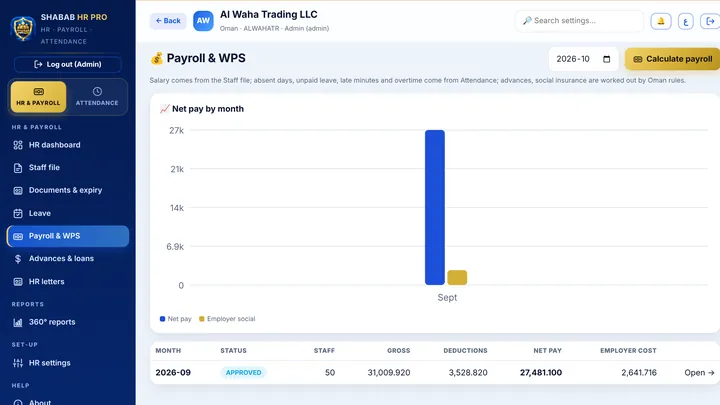Click month cell 2026-09
Image resolution: width=720 pixels, height=405 pixels.
[x=173, y=372]
